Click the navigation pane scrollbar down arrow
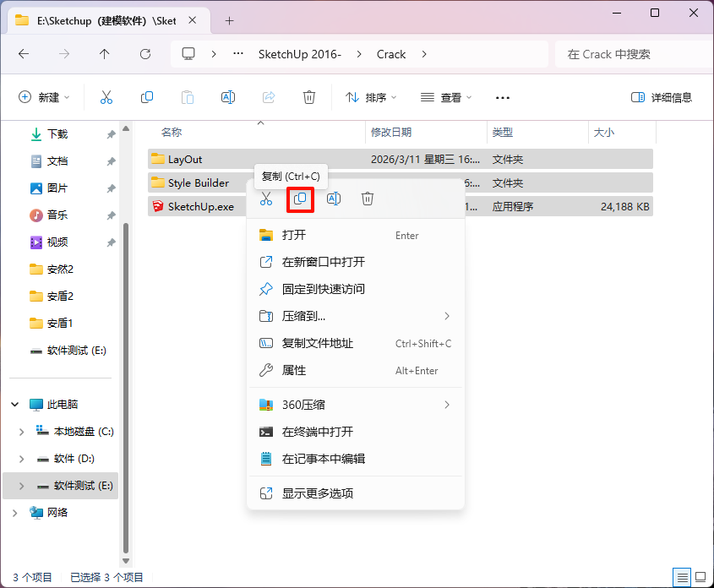 tap(126, 561)
